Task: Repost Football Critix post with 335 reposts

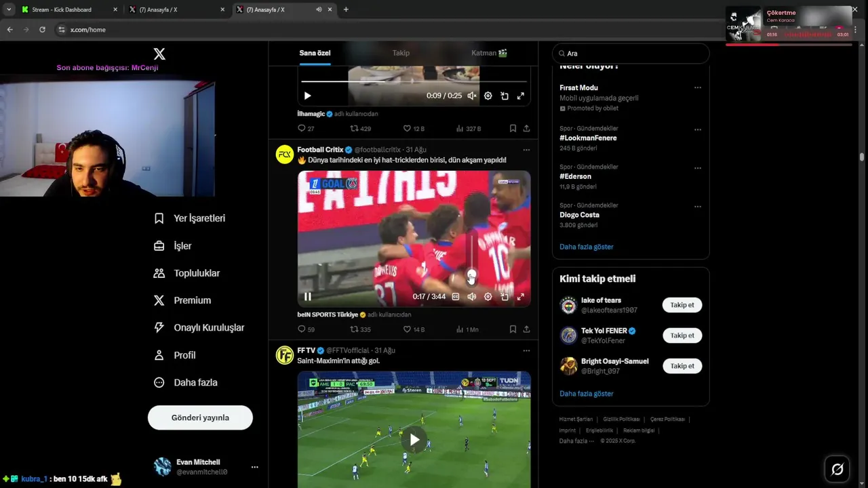Action: [360, 329]
